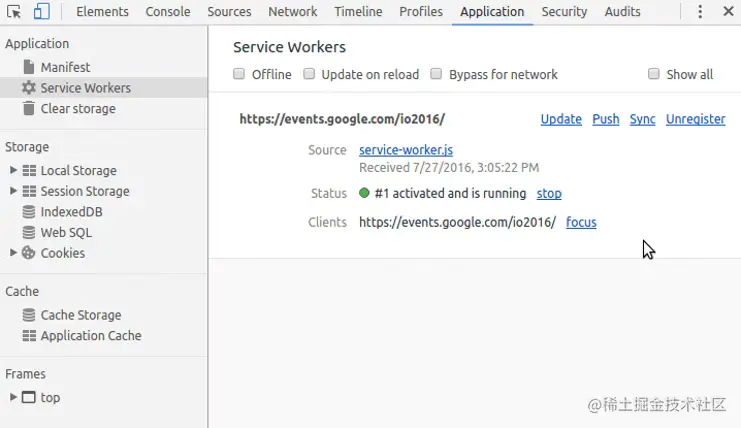Click the Clients URL https://events.google.com/io2016/
Viewport: 741px width, 428px height.
coord(457,222)
